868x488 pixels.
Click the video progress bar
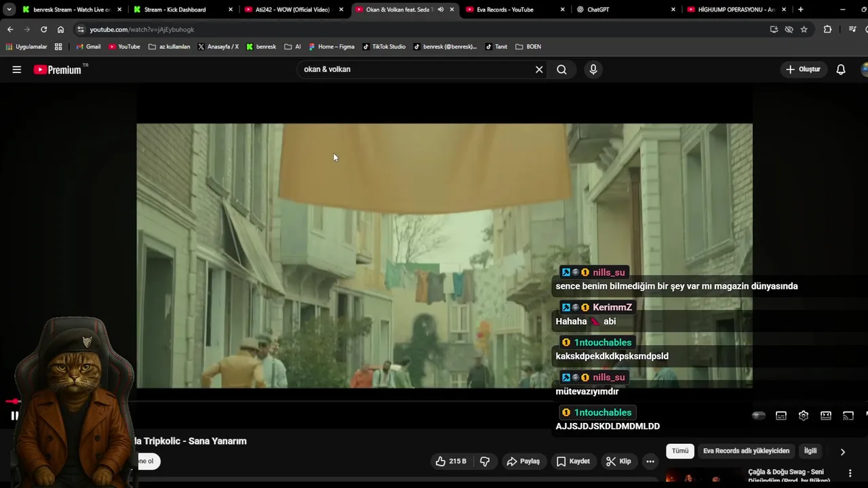point(434,401)
